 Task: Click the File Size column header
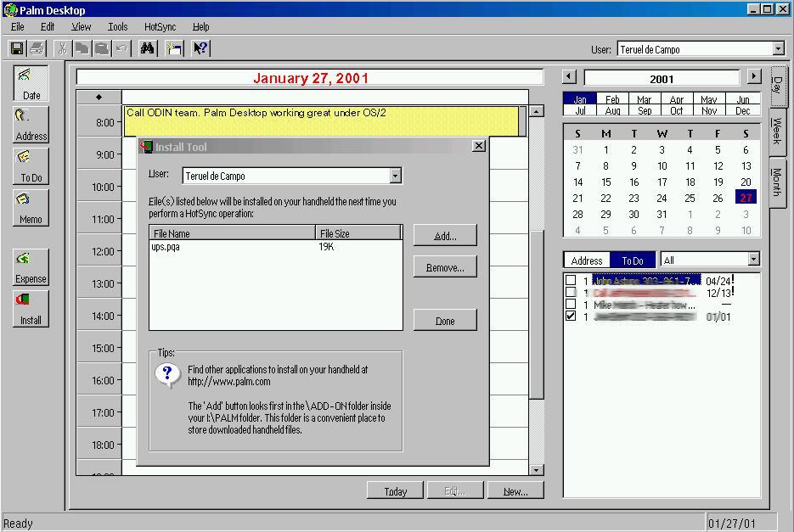point(358,232)
